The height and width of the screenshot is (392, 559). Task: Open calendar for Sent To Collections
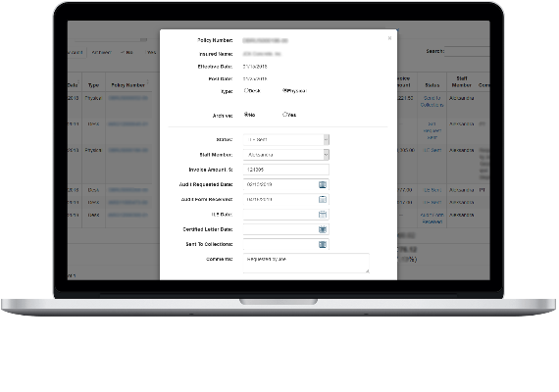tap(323, 244)
